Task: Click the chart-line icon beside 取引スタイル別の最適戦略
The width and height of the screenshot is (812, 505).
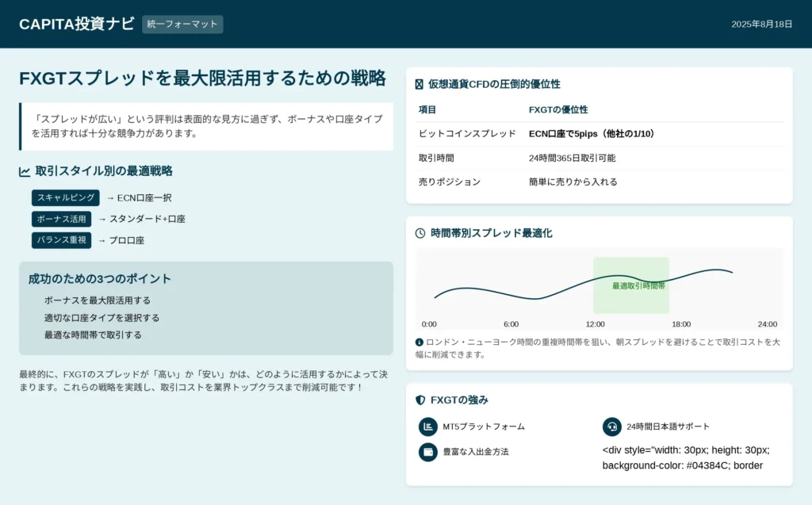Action: [x=25, y=171]
